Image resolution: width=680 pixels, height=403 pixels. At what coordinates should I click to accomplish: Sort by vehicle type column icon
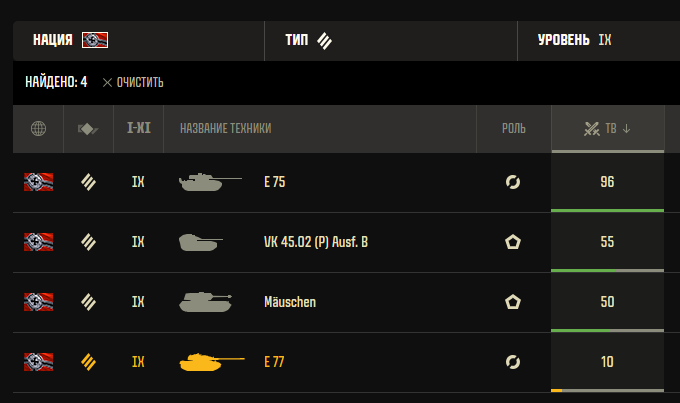88,128
